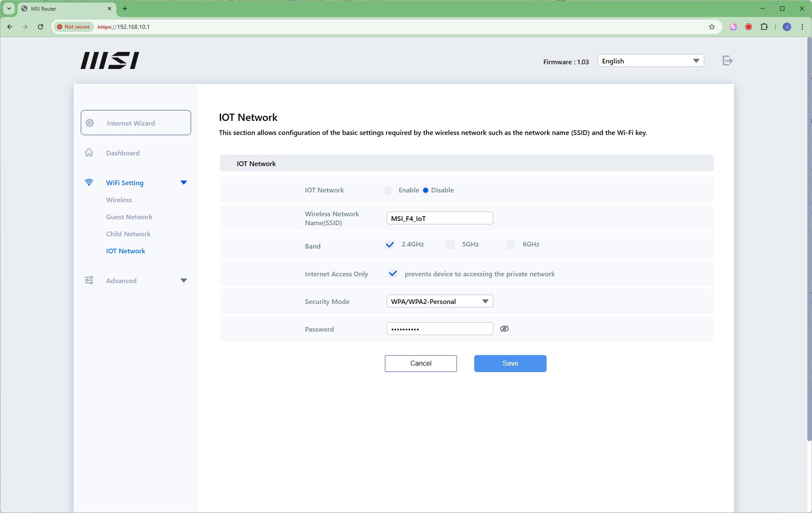Open the browser extensions puzzle icon
This screenshot has height=513, width=812.
pyautogui.click(x=764, y=27)
